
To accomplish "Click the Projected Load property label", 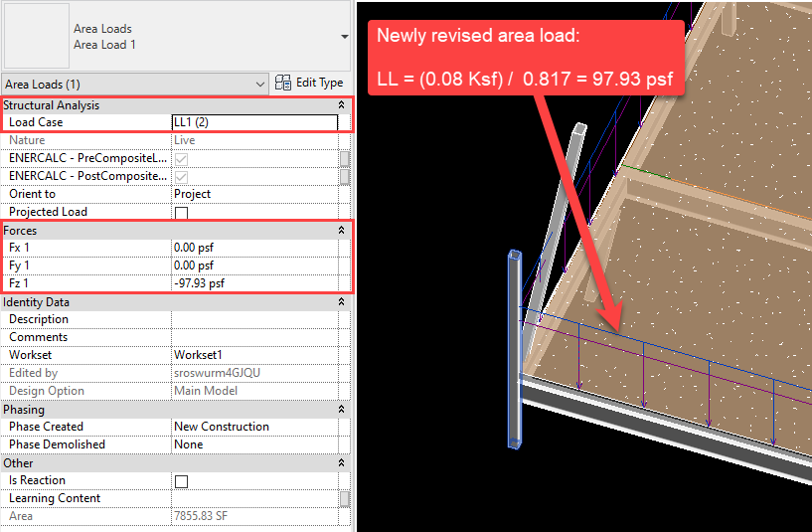I will (x=48, y=212).
